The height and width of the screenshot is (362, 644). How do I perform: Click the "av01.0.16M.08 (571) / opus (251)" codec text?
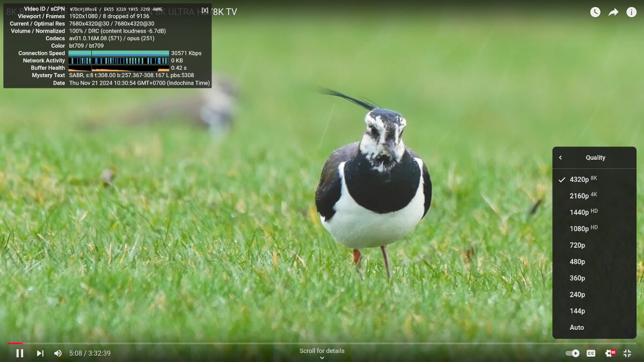pyautogui.click(x=112, y=39)
